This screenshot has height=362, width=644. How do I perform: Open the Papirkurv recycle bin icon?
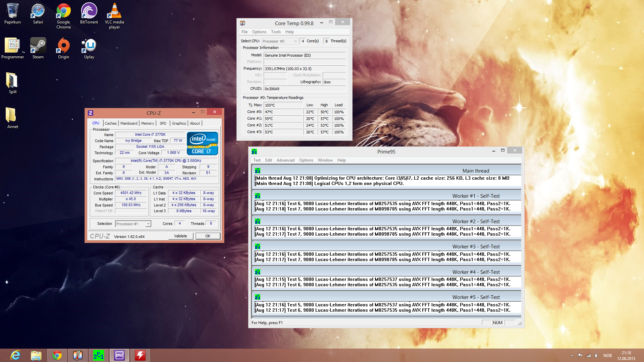tap(12, 14)
